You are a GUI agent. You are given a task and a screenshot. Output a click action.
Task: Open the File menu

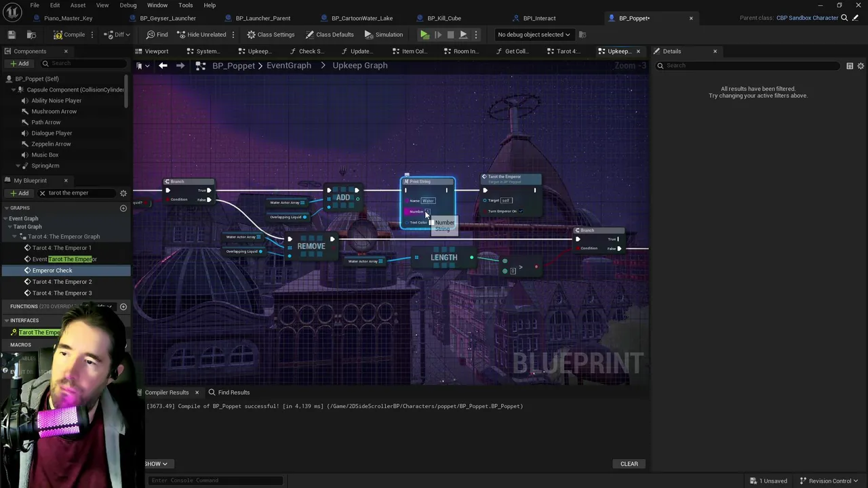pyautogui.click(x=35, y=5)
